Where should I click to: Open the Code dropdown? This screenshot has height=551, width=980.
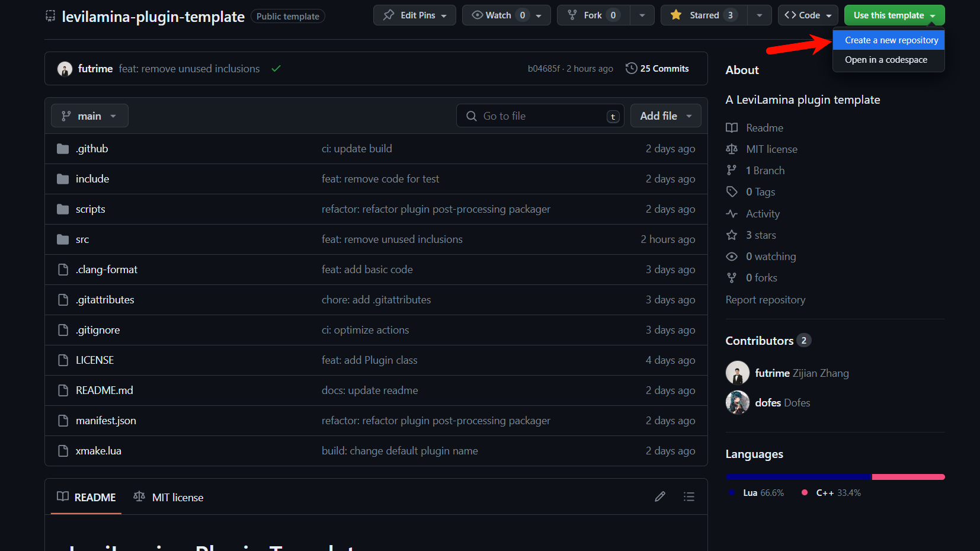coord(808,15)
